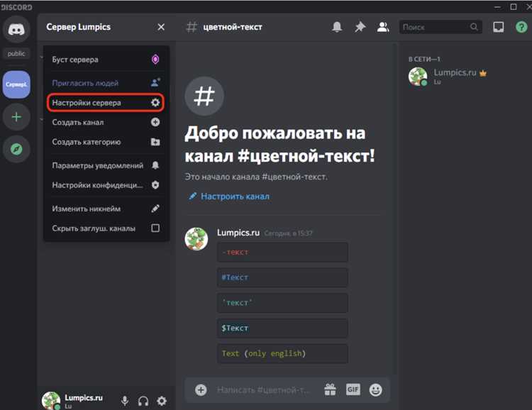Show pinned messages pin icon

tap(360, 27)
